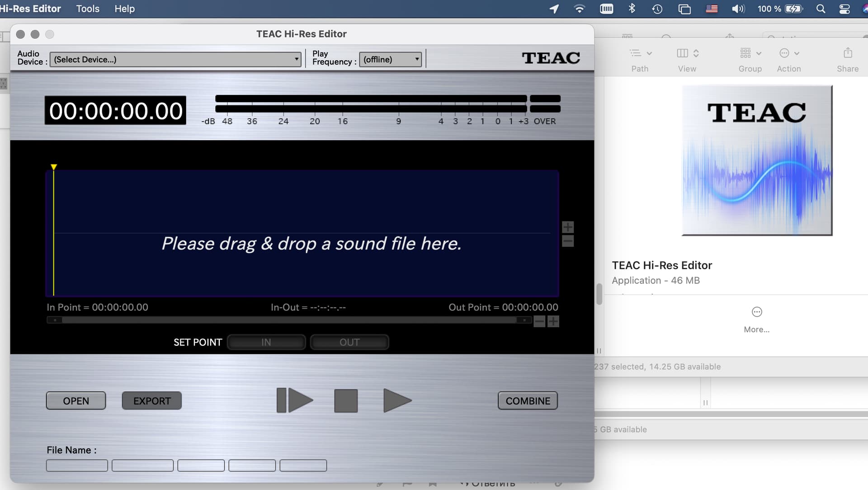Zoom out timeline horizontally with minus button

[x=539, y=321]
